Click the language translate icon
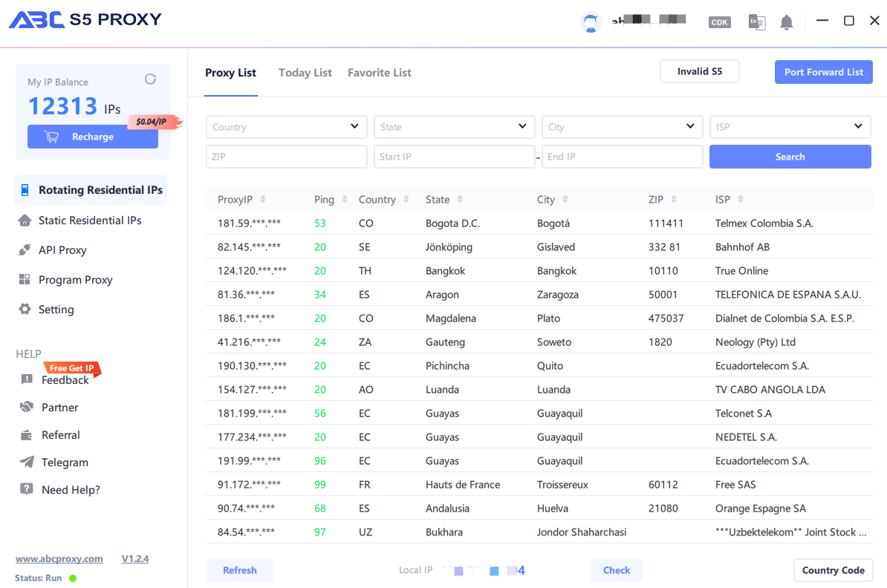The height and width of the screenshot is (588, 887). coord(756,22)
